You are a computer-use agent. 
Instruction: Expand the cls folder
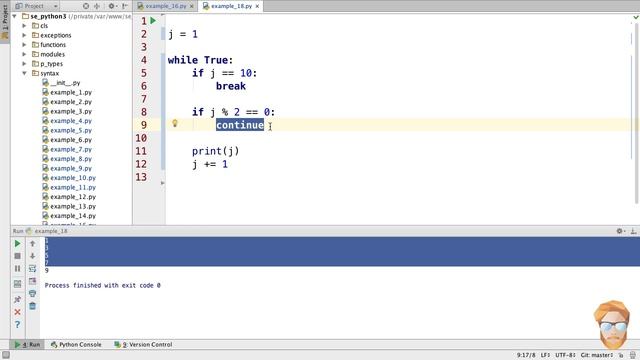point(24,26)
